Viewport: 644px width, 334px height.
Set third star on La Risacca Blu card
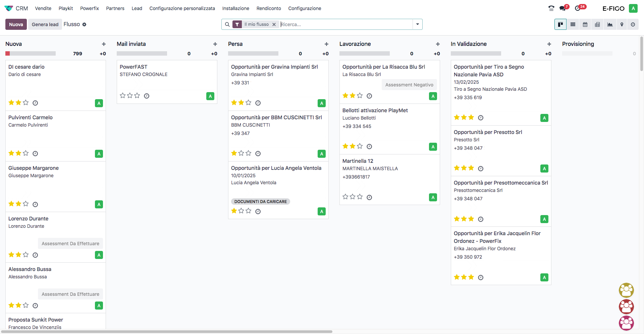pyautogui.click(x=360, y=95)
